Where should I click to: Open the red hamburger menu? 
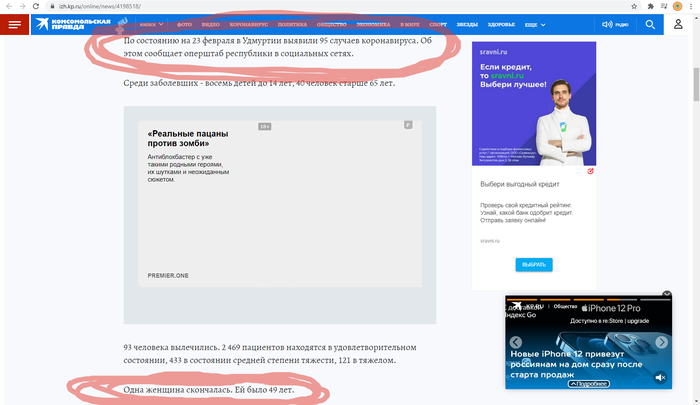pos(14,25)
